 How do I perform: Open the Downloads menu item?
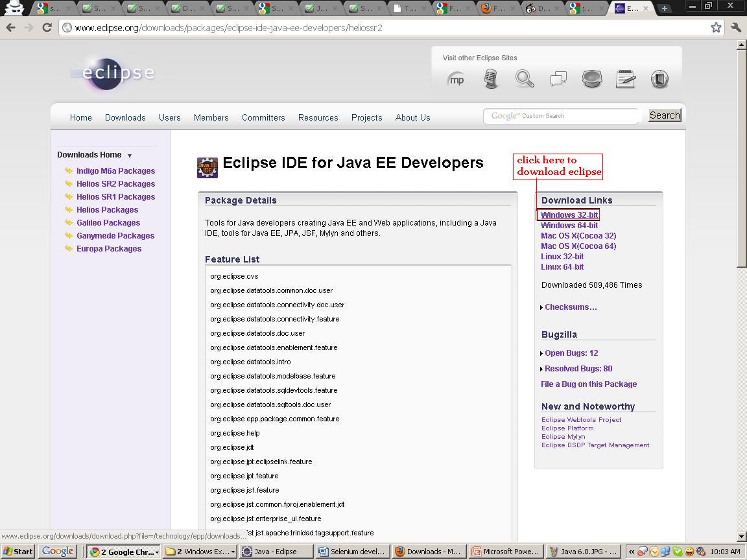click(x=125, y=117)
